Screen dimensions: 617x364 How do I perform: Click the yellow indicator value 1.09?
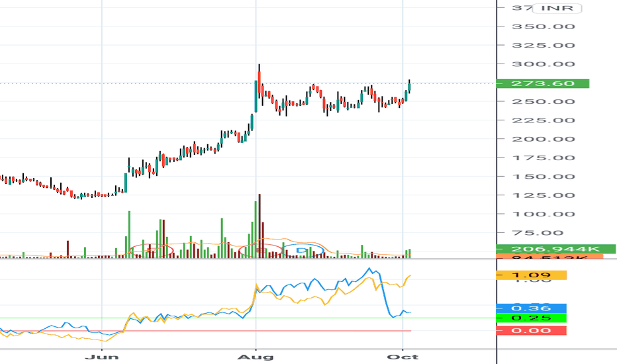tap(531, 275)
